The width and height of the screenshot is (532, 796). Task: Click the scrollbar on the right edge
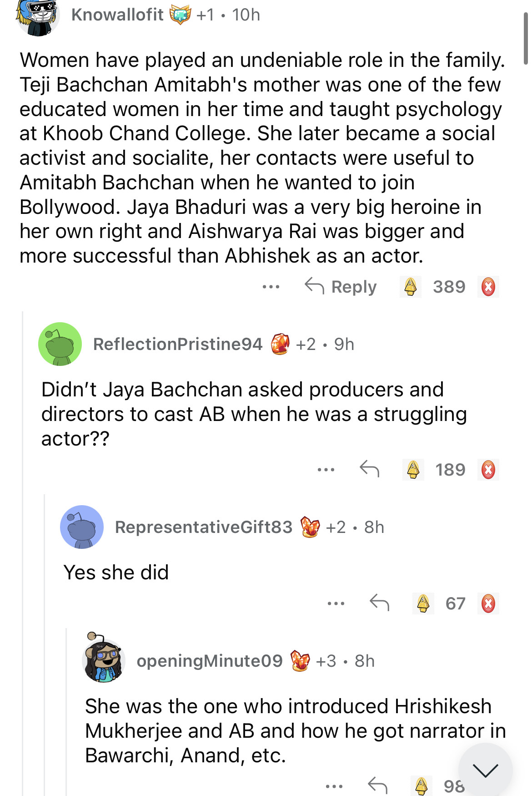point(526,39)
